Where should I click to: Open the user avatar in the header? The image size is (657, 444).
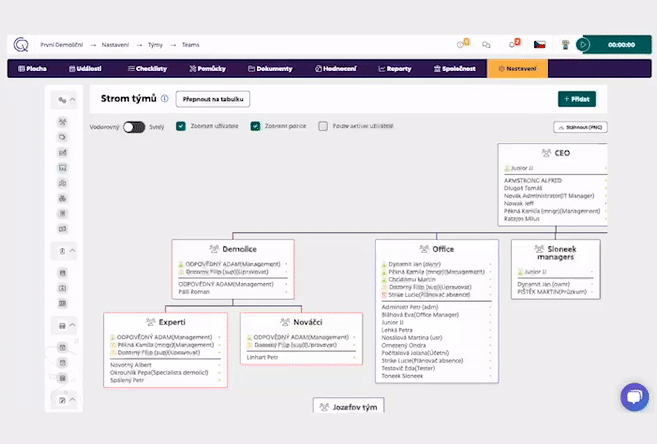565,44
